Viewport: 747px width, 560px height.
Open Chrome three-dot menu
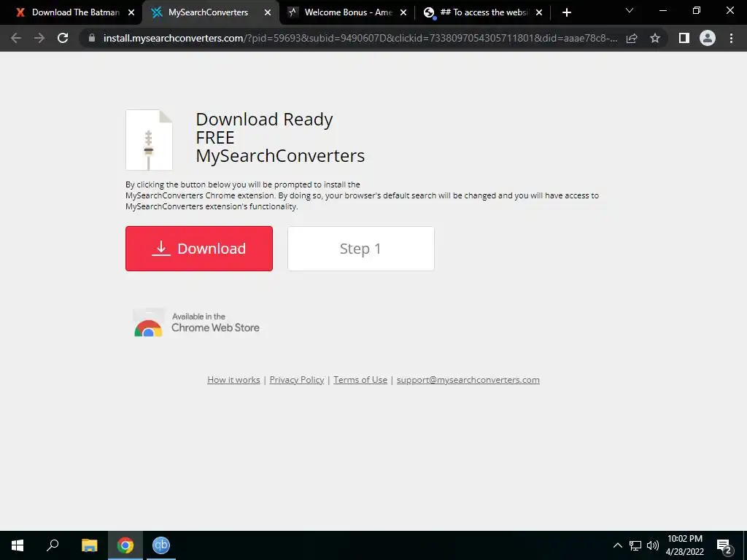[x=731, y=38]
